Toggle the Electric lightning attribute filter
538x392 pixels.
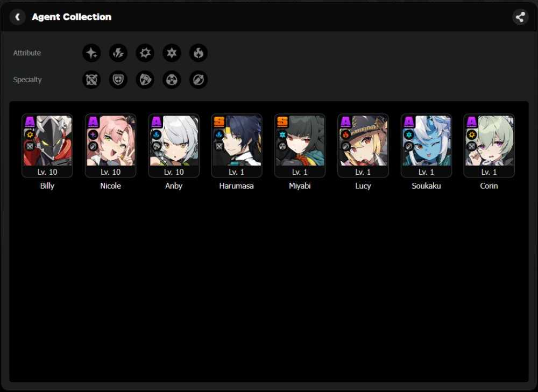point(118,53)
